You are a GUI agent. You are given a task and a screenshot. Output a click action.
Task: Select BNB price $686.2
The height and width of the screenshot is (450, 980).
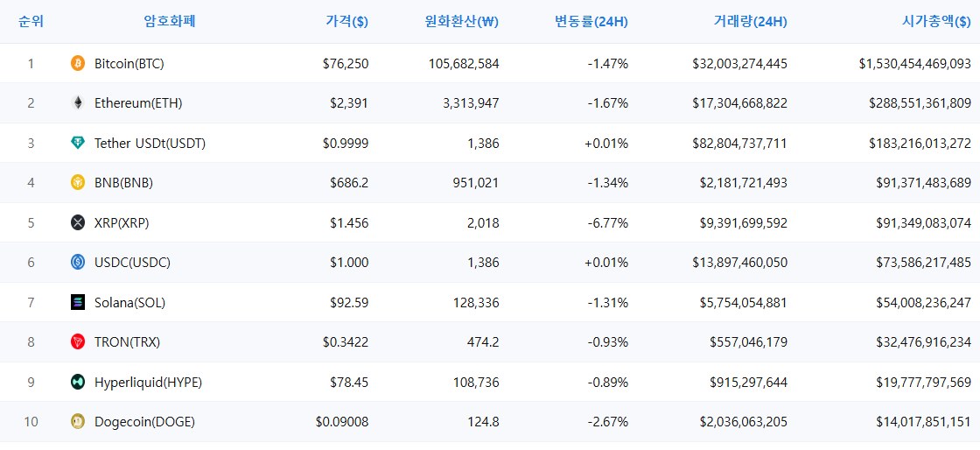[349, 182]
